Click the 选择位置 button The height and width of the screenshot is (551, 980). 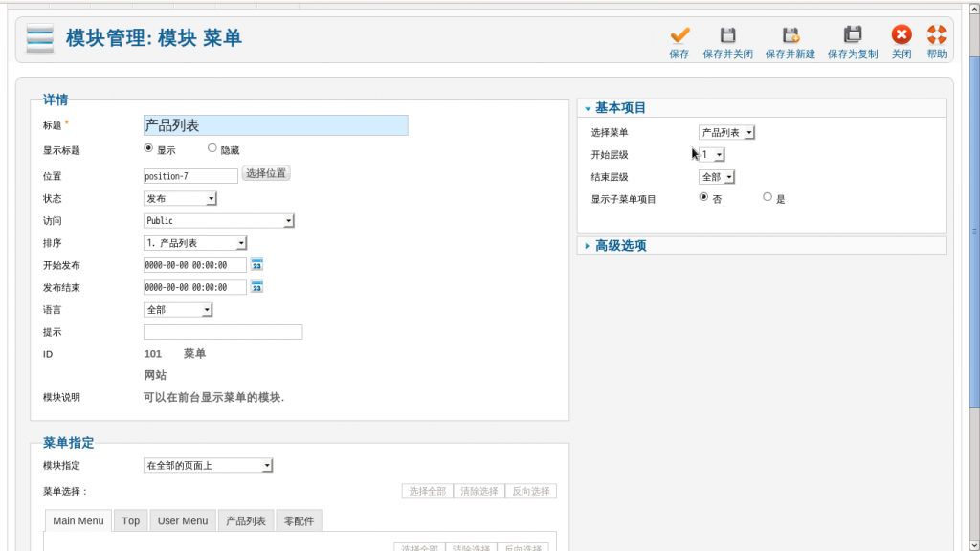click(266, 173)
